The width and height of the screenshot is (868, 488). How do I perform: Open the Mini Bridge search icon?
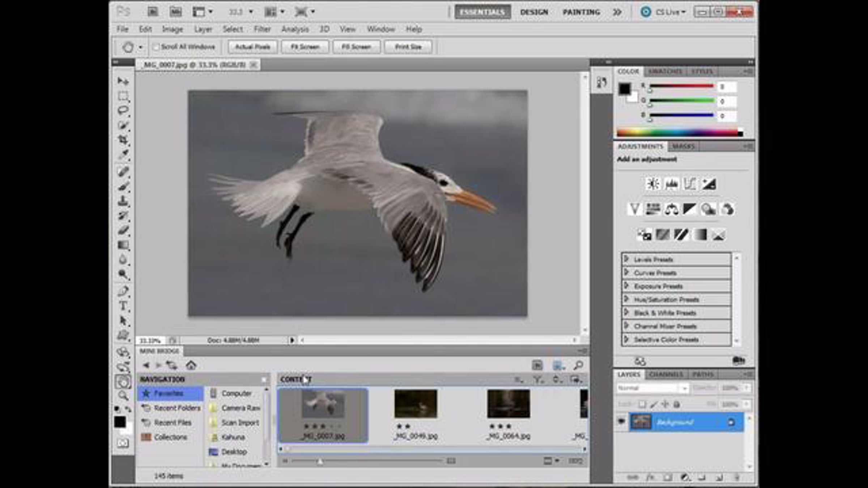coord(578,365)
